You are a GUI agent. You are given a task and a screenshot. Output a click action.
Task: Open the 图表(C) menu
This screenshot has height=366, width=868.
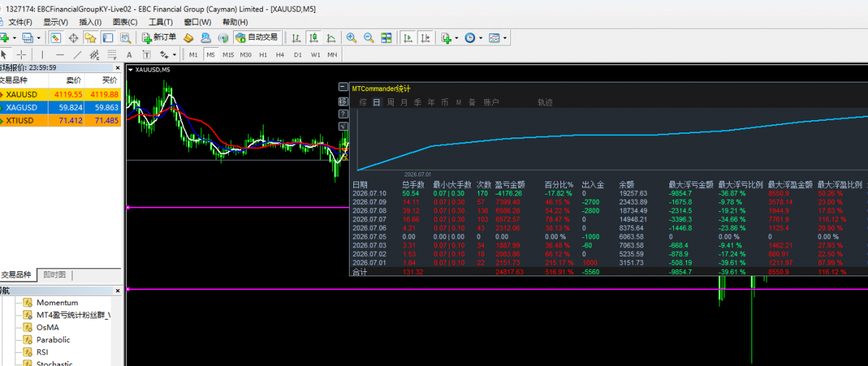(x=125, y=22)
